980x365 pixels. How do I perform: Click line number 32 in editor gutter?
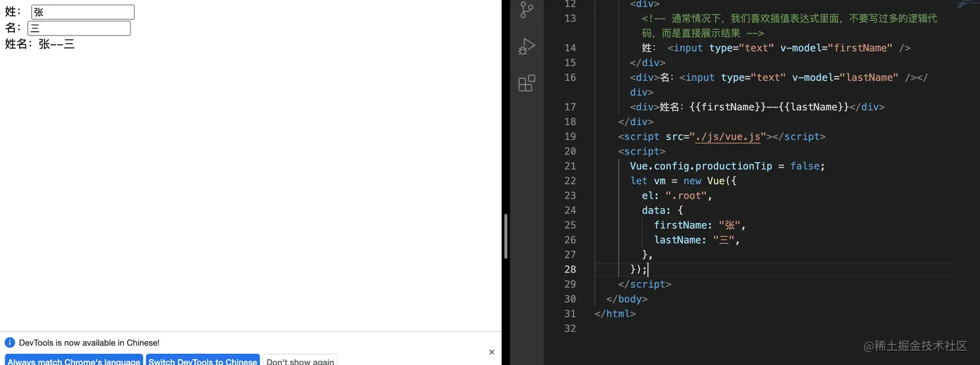pos(570,328)
